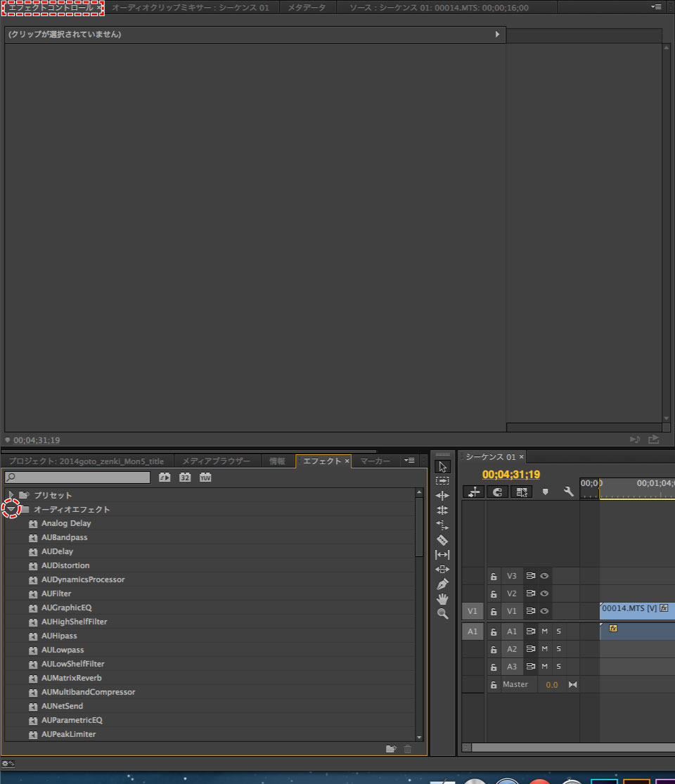Filter effects by YUV icon
675x784 pixels.
click(205, 477)
